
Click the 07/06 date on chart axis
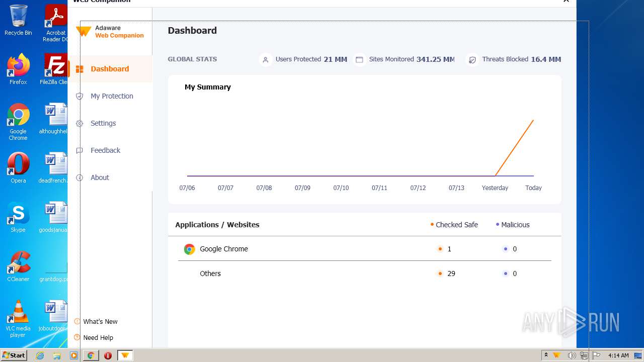187,188
